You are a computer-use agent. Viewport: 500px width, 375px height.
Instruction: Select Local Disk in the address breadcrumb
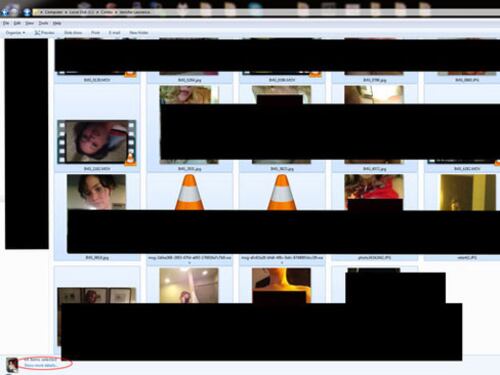(82, 12)
